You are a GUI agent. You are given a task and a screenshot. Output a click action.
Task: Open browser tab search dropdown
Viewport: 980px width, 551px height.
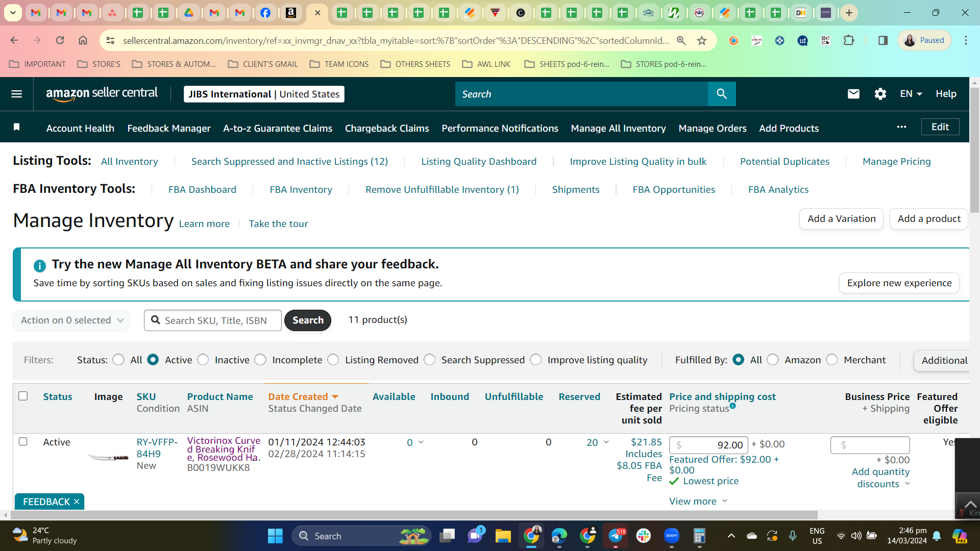tap(13, 13)
